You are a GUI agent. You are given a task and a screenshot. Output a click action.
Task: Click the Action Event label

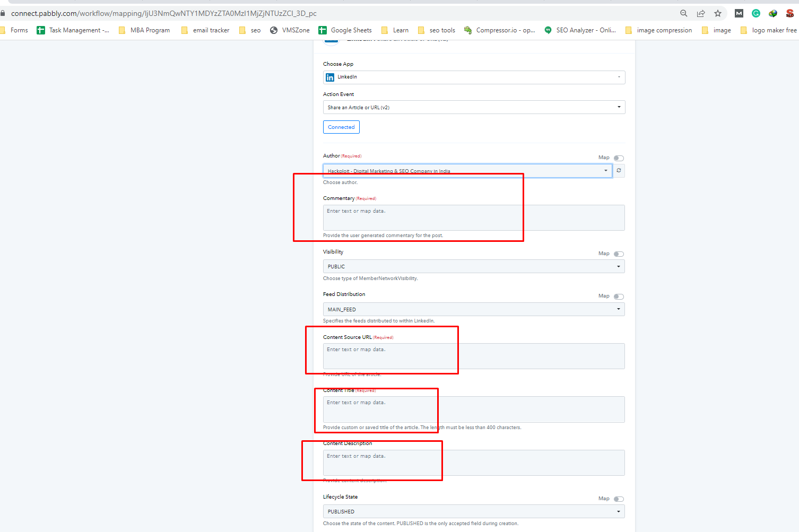click(x=338, y=94)
